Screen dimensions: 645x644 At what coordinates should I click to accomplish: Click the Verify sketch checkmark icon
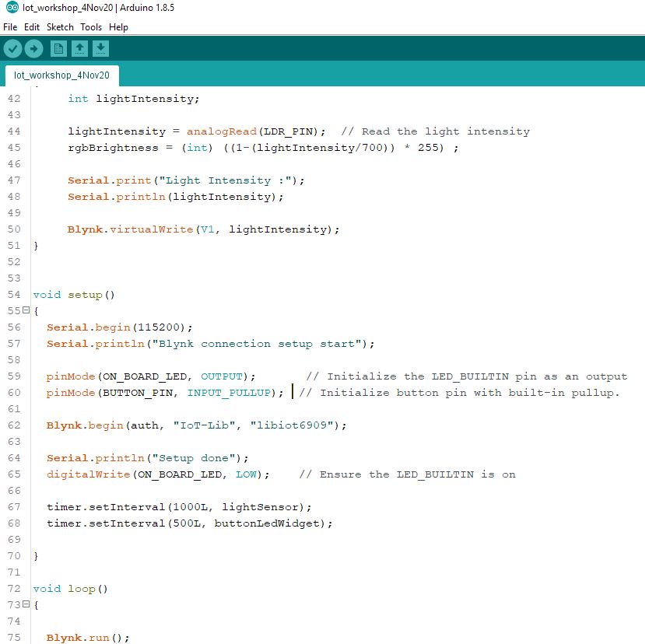pyautogui.click(x=12, y=49)
